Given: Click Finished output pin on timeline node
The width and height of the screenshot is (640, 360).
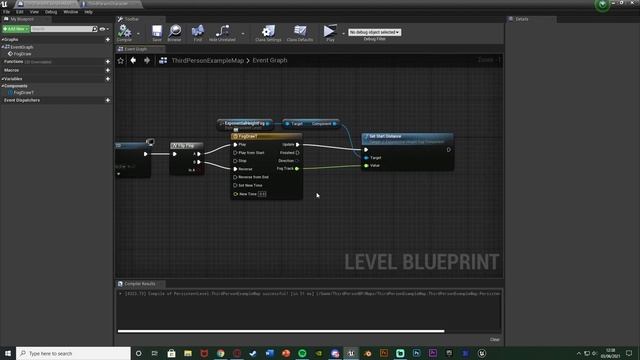Looking at the screenshot, I should point(298,153).
